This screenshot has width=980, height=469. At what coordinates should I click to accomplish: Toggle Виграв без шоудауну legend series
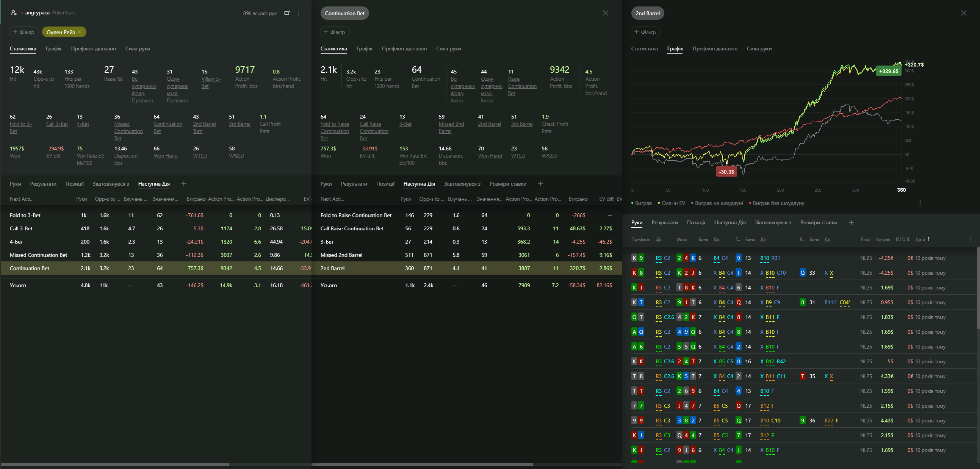coord(776,203)
